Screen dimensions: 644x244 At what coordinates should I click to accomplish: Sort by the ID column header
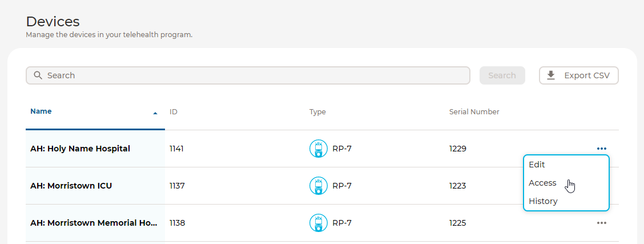pos(174,112)
